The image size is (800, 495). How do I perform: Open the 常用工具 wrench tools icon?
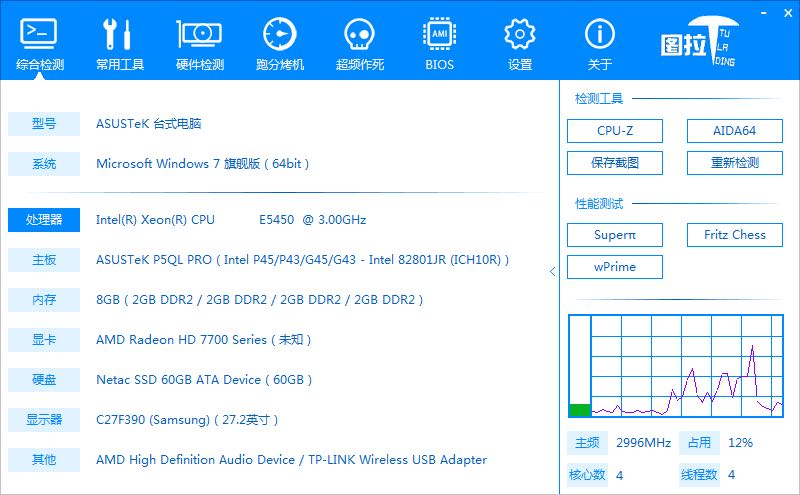click(118, 34)
